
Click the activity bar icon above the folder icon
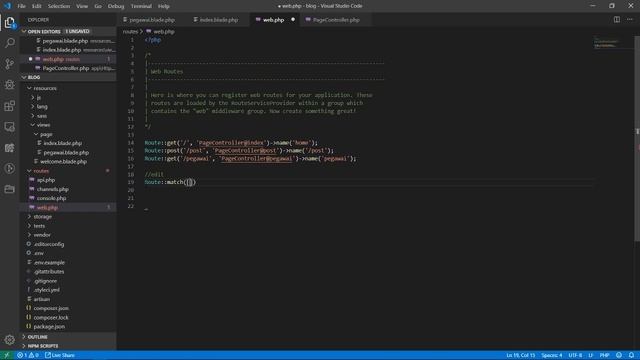pos(9,168)
